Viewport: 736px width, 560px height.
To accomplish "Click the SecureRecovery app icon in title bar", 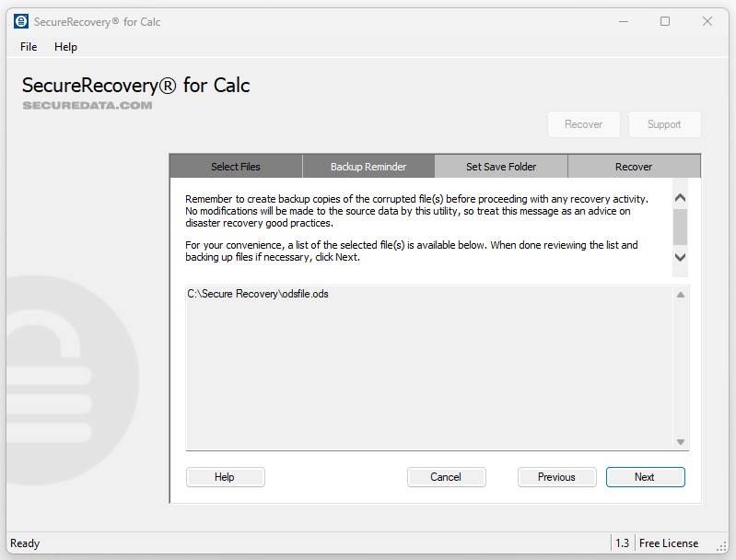I will (x=21, y=21).
